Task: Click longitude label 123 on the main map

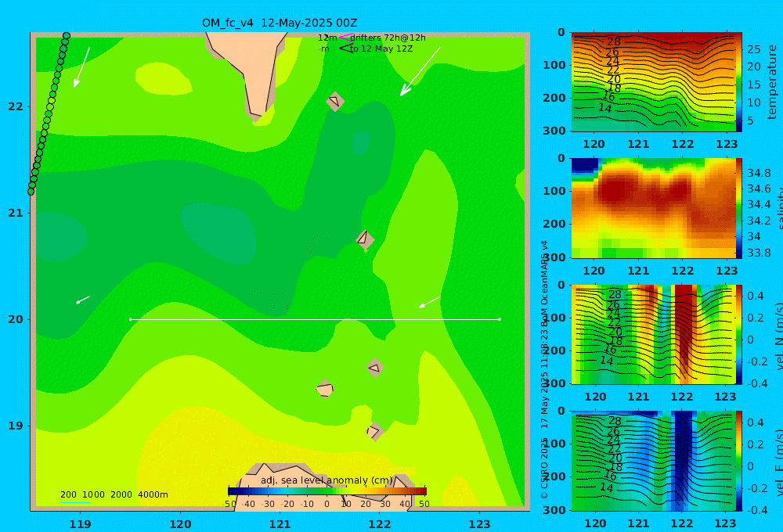Action: [479, 524]
